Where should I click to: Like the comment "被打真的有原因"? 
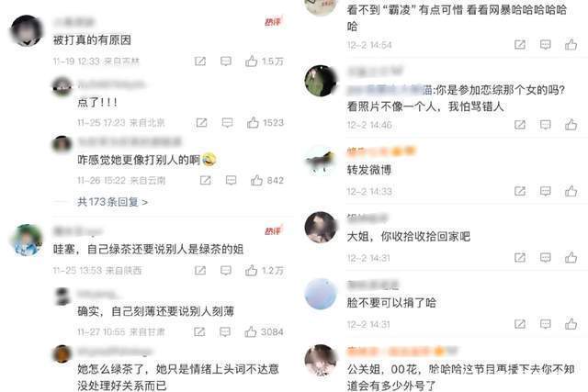(251, 61)
